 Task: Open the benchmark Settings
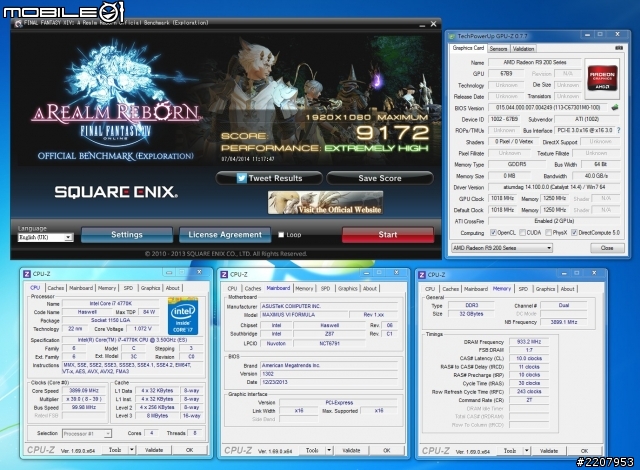pyautogui.click(x=127, y=235)
